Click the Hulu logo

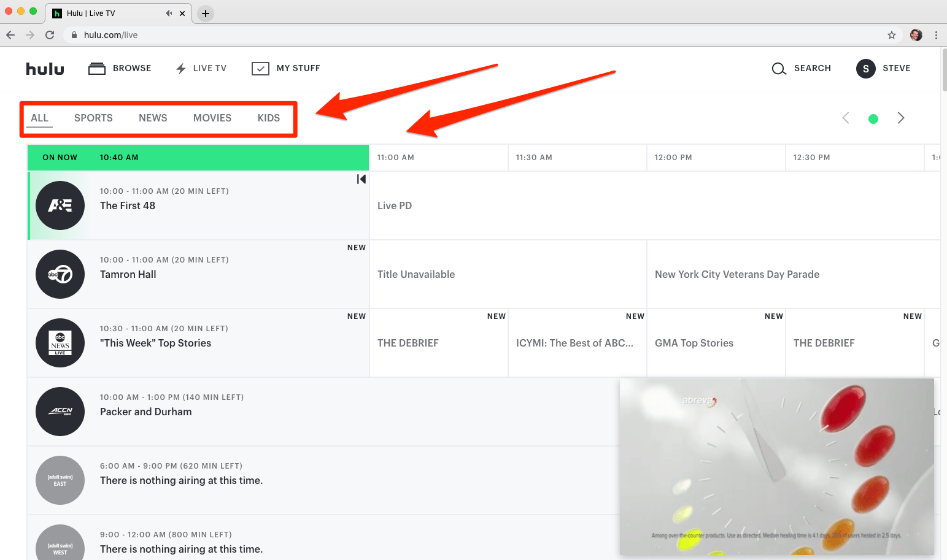coord(45,69)
